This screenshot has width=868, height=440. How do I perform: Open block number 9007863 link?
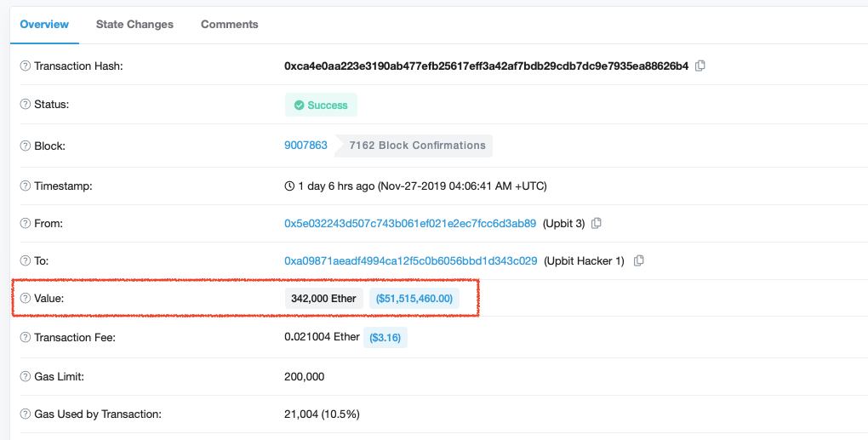point(306,146)
